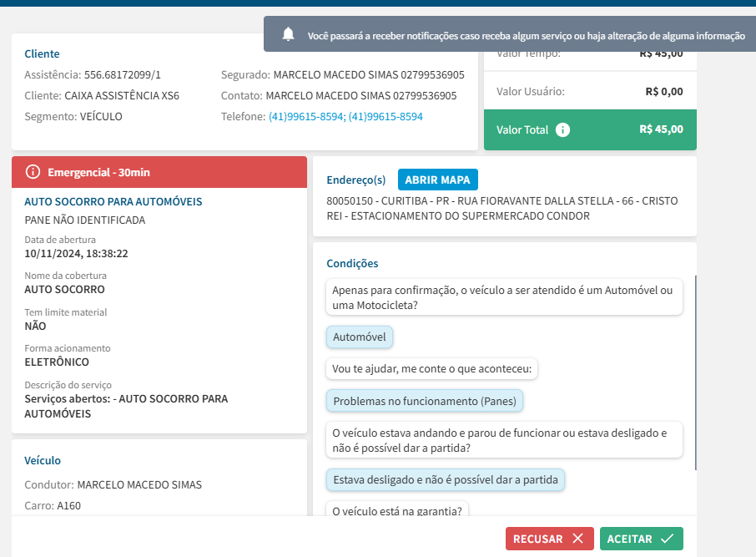Viewport: 756px width, 557px height.
Task: Click the Assistência number 556.68172099/1
Action: click(123, 75)
